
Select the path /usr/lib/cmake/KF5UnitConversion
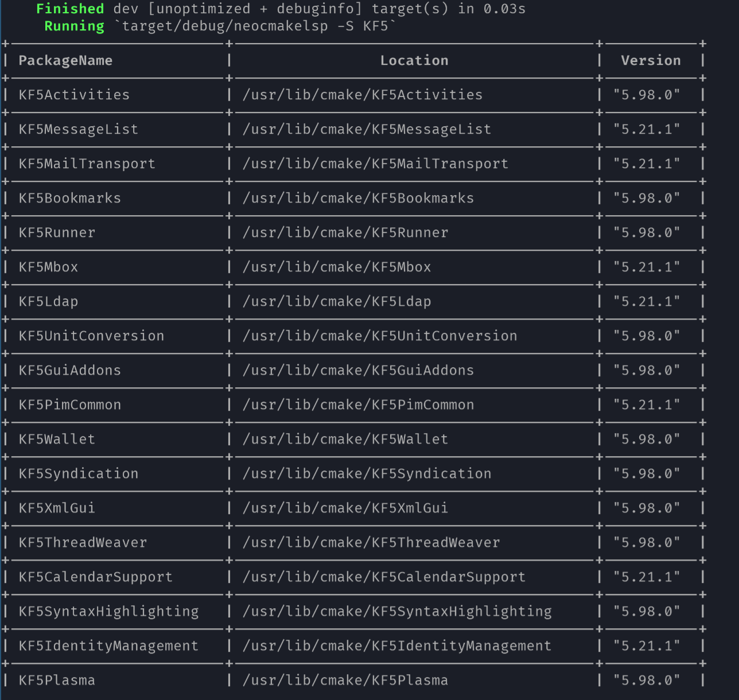pyautogui.click(x=380, y=336)
